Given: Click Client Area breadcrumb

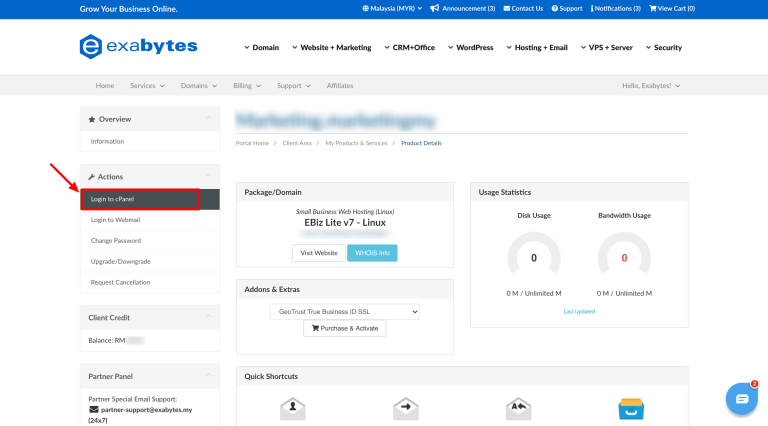Looking at the screenshot, I should [x=297, y=143].
